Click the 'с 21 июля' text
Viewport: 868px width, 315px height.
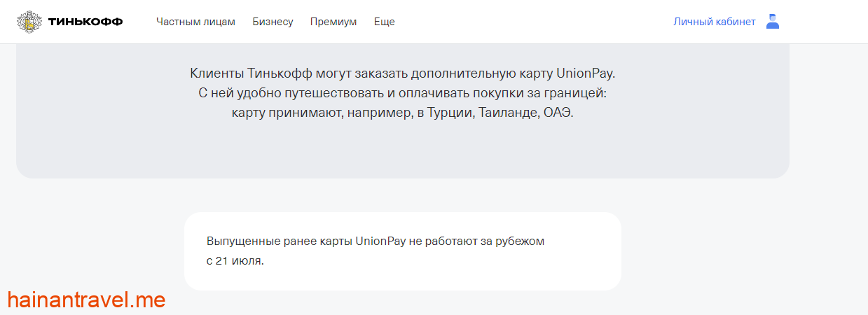(x=235, y=261)
